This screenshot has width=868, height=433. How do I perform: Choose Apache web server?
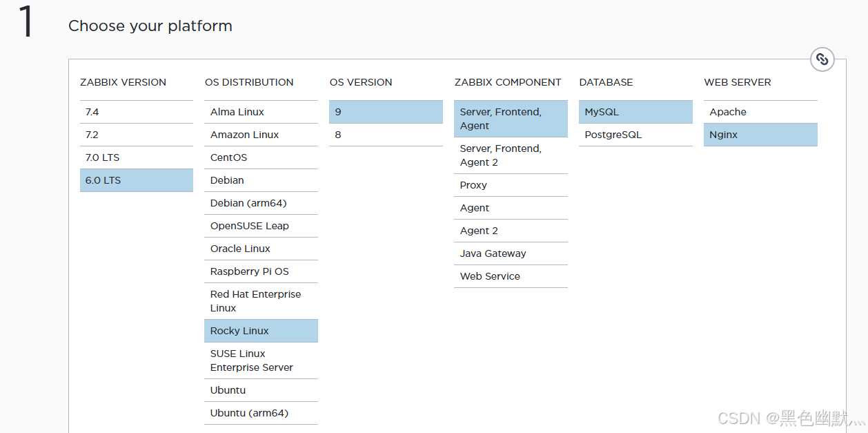[x=761, y=112]
